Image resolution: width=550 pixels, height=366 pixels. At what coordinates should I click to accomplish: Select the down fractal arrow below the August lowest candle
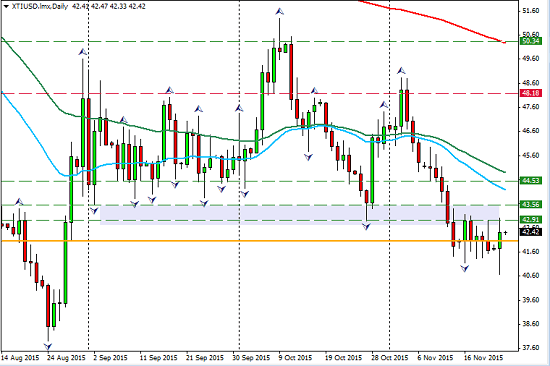48,347
